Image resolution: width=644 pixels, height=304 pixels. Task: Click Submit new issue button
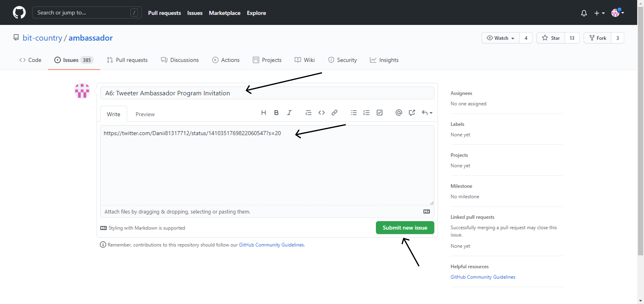point(405,228)
